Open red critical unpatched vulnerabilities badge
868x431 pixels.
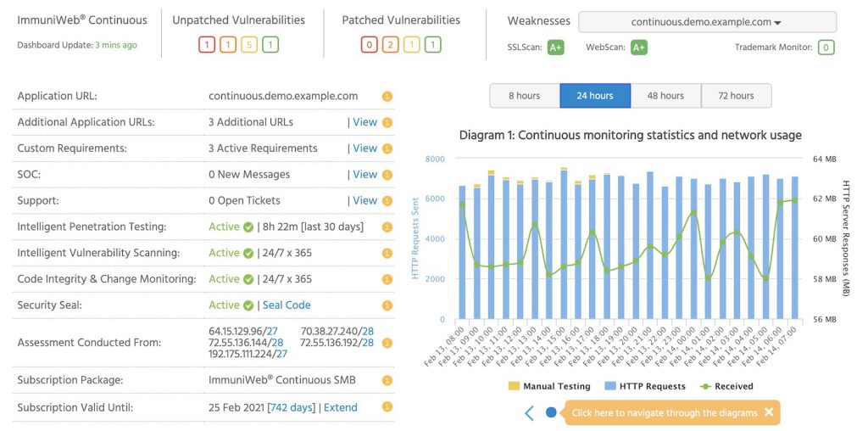[x=207, y=45]
